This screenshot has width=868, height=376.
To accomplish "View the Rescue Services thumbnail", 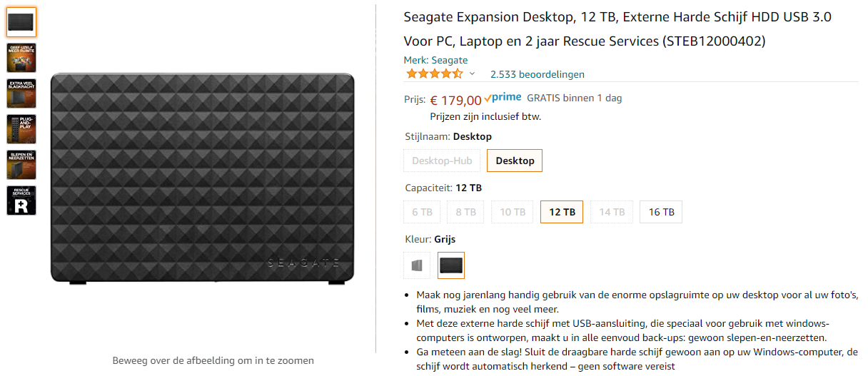I will 21,200.
